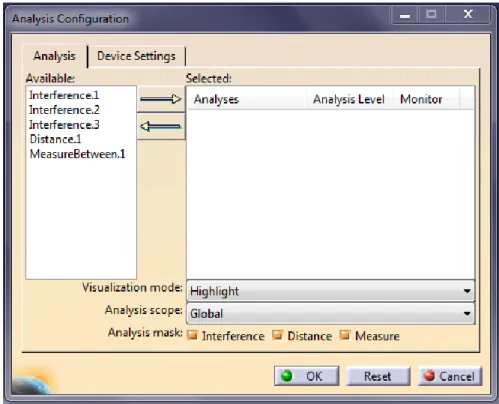Click the Monitor column header

(427, 99)
